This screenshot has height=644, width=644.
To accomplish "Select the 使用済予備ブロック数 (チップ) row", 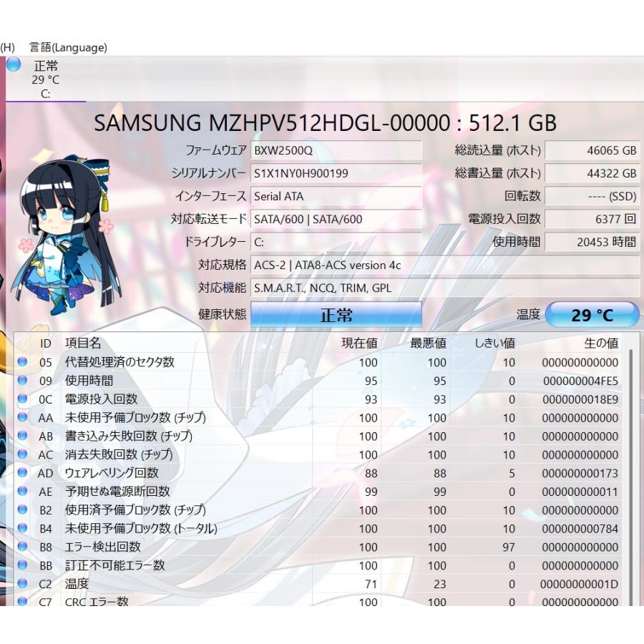I will pyautogui.click(x=135, y=509).
